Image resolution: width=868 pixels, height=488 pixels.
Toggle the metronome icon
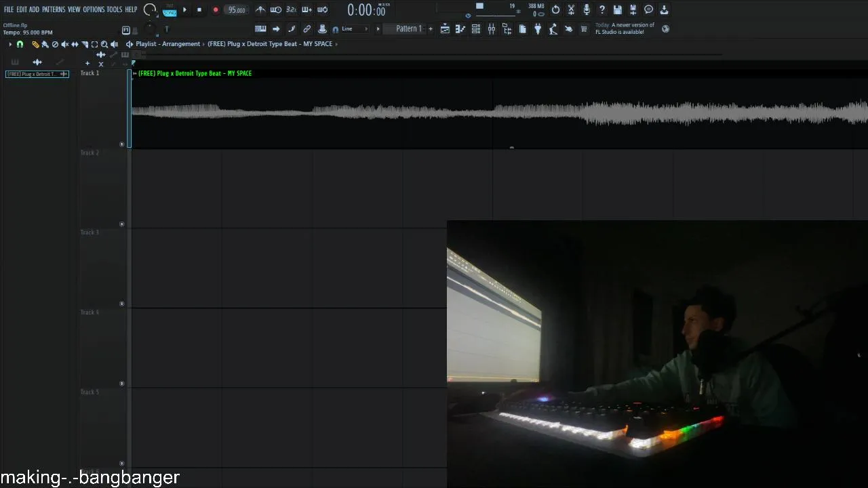pyautogui.click(x=260, y=9)
